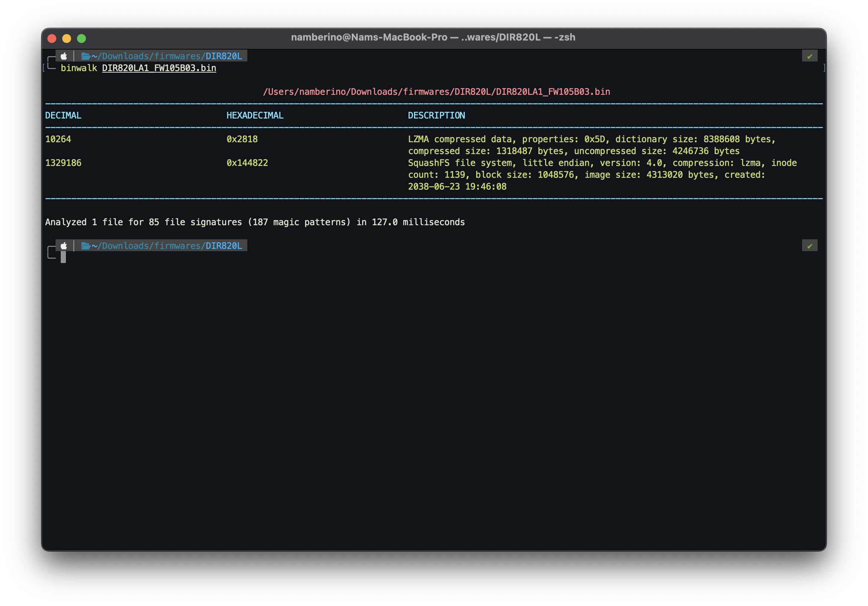Click the SquashFS file system description line

[602, 163]
